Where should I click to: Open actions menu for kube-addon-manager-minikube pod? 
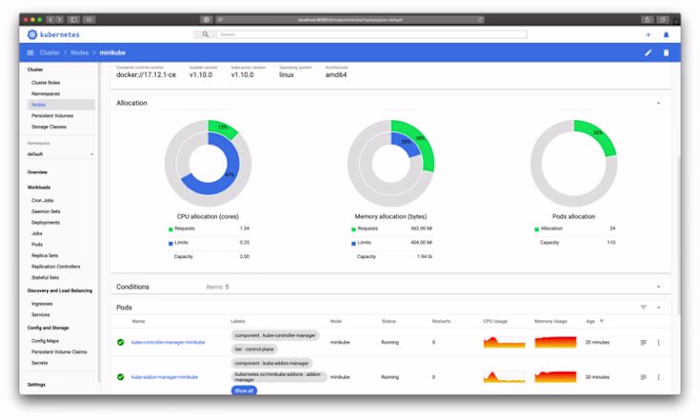point(658,377)
